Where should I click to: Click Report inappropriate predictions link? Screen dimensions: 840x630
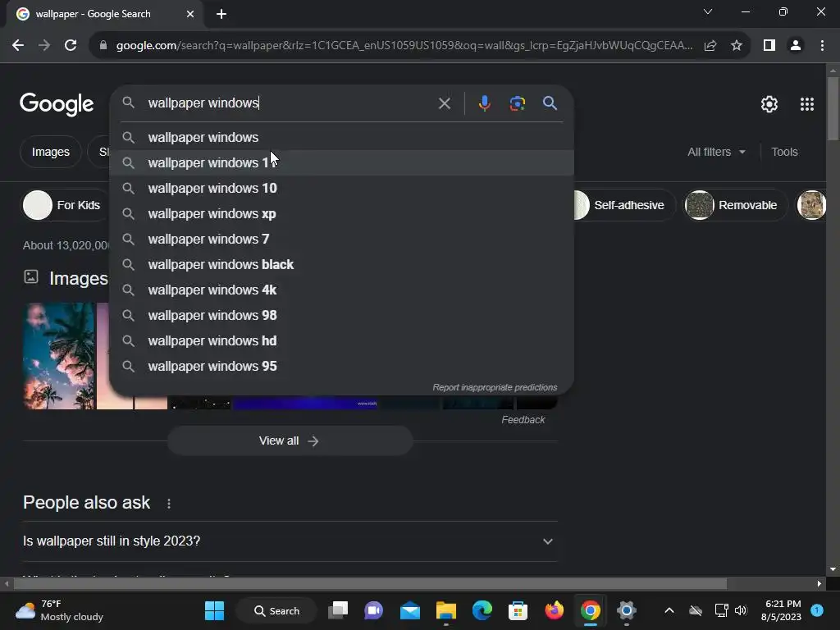pyautogui.click(x=495, y=387)
